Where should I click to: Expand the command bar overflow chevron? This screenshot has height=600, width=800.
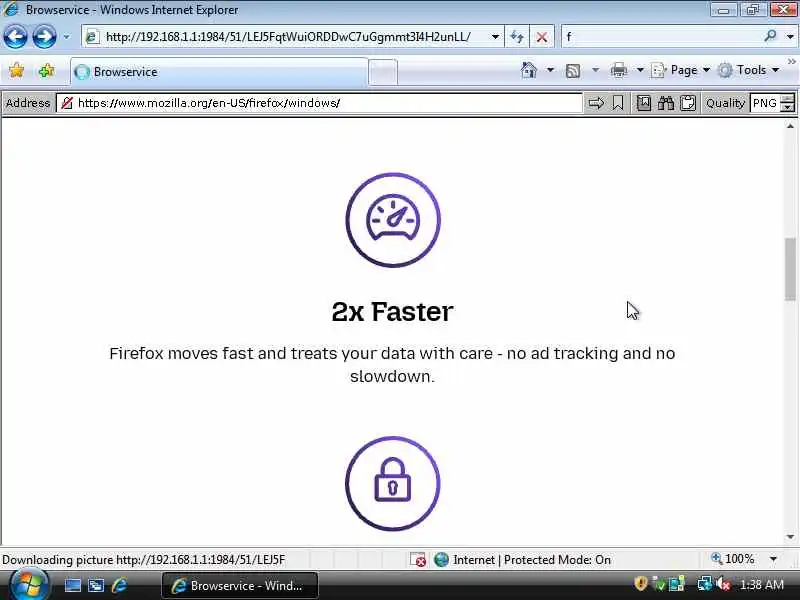791,62
